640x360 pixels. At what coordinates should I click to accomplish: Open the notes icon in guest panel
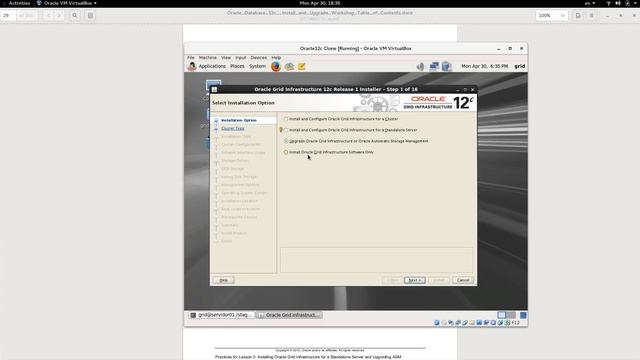click(x=302, y=66)
